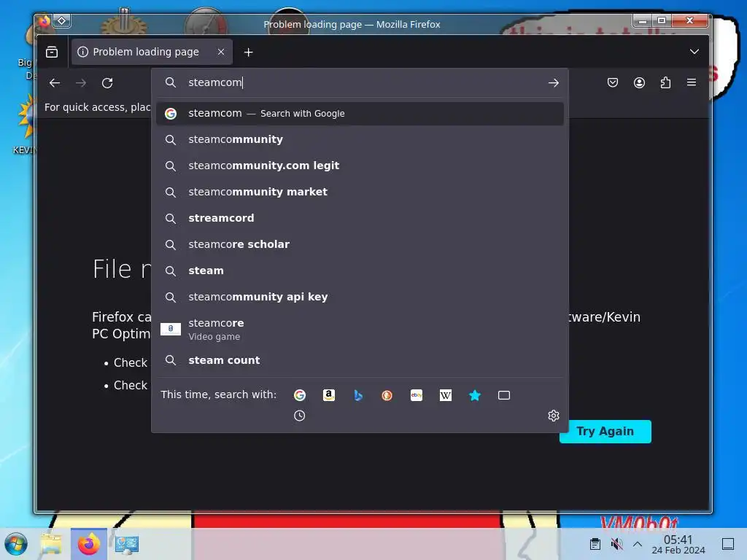Select 'steamcommunity api key' suggestion
747x560 pixels.
[360, 297]
